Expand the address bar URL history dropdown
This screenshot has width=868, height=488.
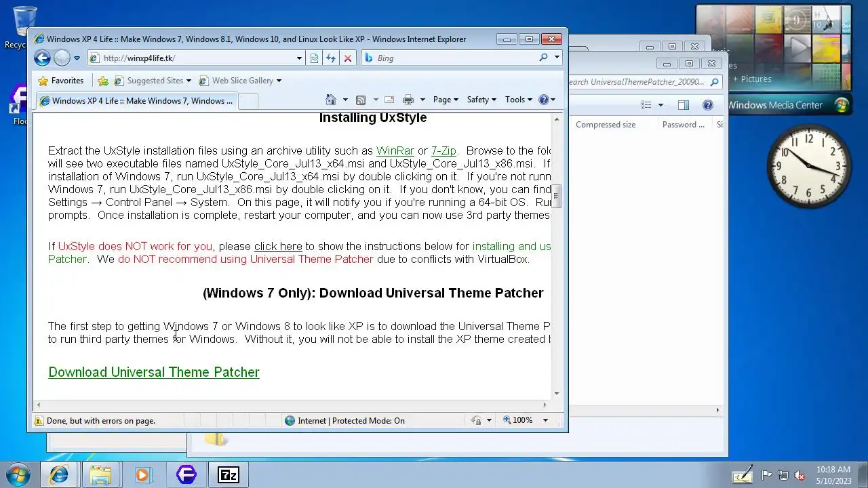pyautogui.click(x=299, y=58)
